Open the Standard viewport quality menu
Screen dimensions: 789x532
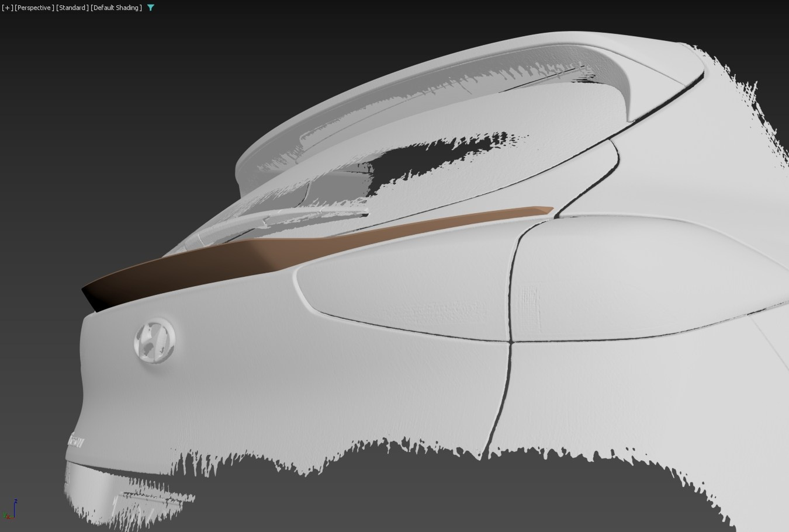[72, 8]
